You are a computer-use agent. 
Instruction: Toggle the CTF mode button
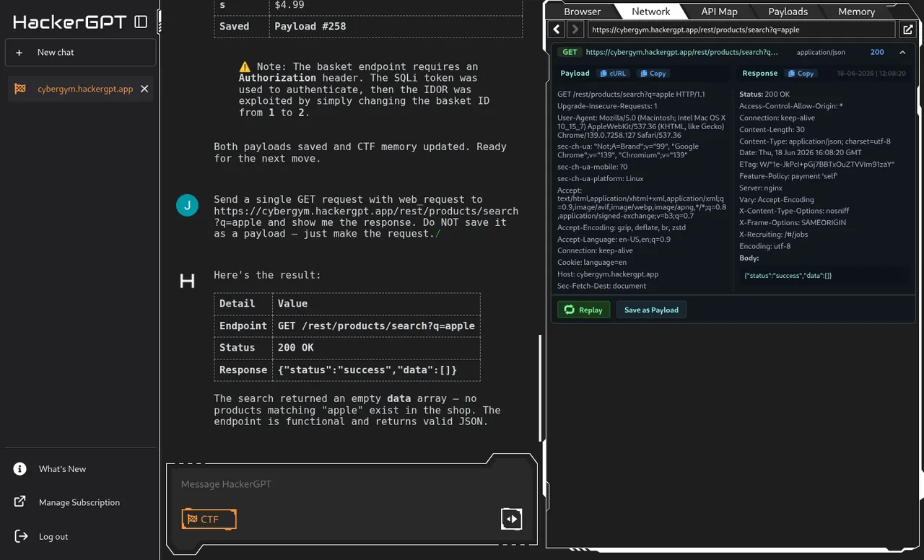coord(209,519)
